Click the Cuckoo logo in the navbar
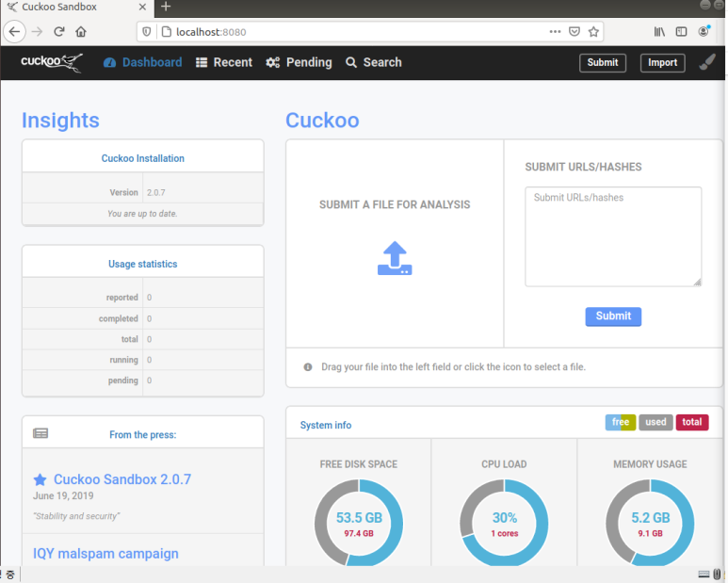728x583 pixels. [x=52, y=62]
